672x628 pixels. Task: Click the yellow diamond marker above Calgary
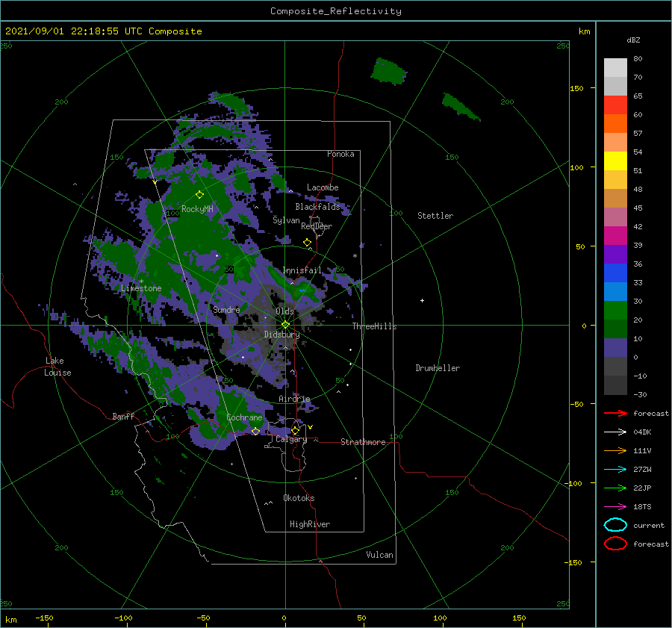[295, 430]
